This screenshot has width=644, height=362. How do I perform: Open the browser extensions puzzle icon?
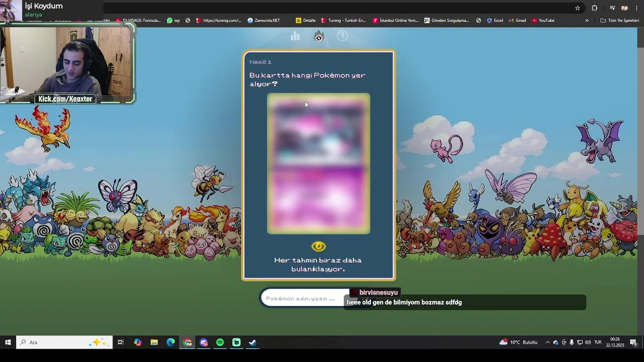pos(594,8)
